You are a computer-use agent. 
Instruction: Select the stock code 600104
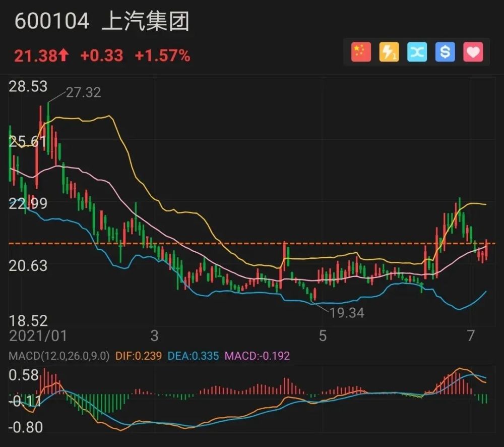click(52, 22)
